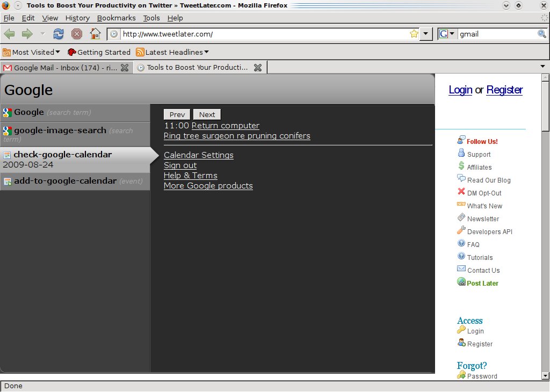Open the back/forward history dropdown arrow
Screen dimensions: 550x392
[43, 34]
